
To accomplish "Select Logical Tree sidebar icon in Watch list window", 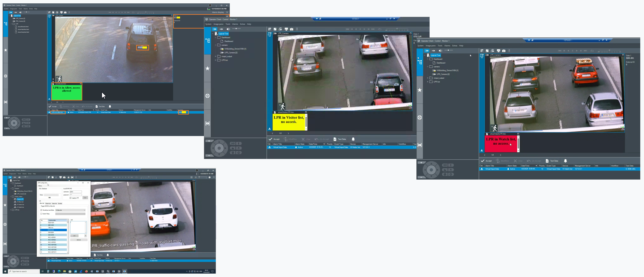I will pyautogui.click(x=420, y=62).
